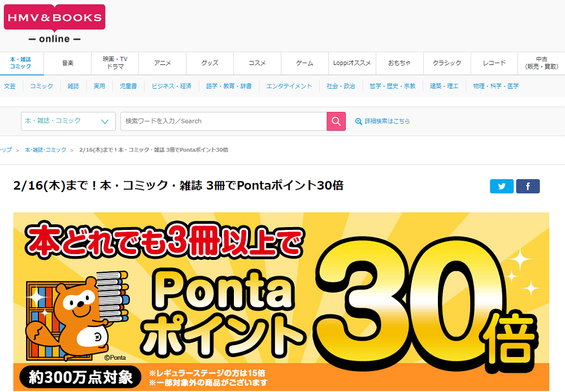Click the HMV&BOOKS online logo
The height and width of the screenshot is (392, 565).
click(x=54, y=24)
